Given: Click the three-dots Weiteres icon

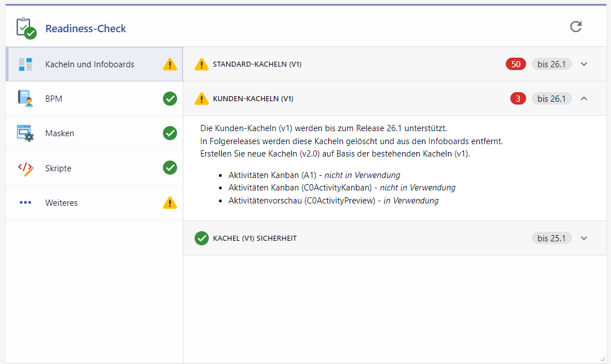Looking at the screenshot, I should click(x=25, y=202).
